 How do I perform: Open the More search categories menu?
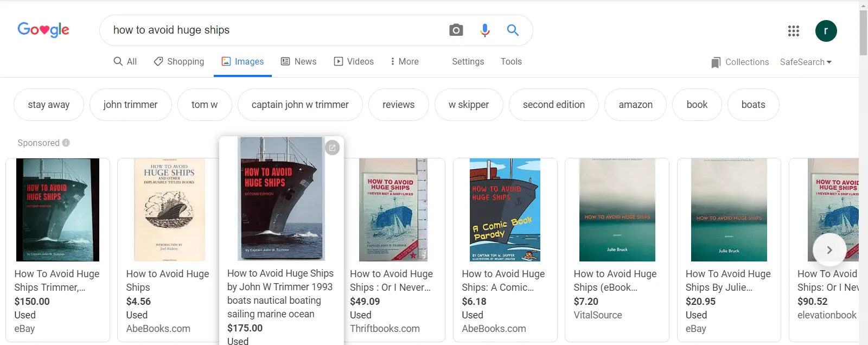pyautogui.click(x=404, y=62)
